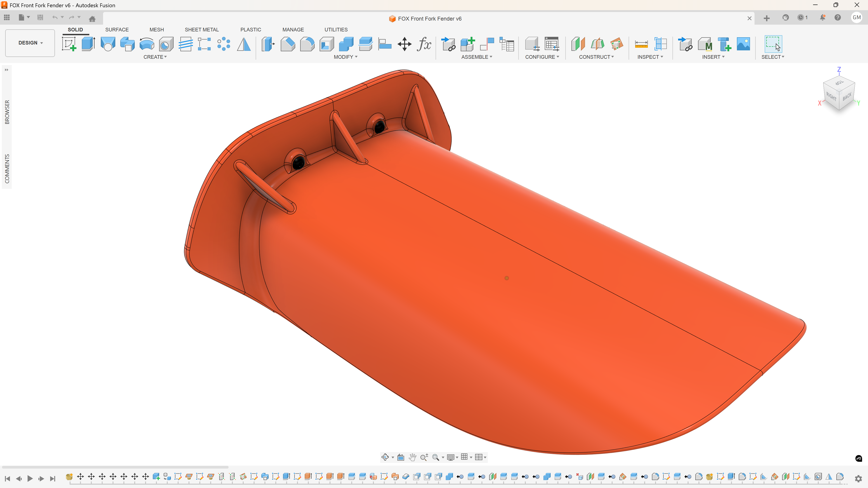The width and height of the screenshot is (868, 488).
Task: Activate the Pan hand tool
Action: pos(413,457)
